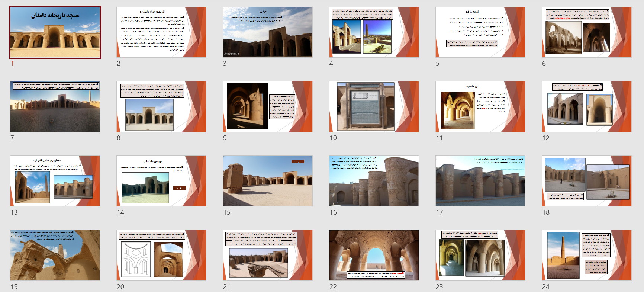Image resolution: width=644 pixels, height=292 pixels.
Task: Select slide 18 with two courtyard photos
Action: tap(587, 181)
